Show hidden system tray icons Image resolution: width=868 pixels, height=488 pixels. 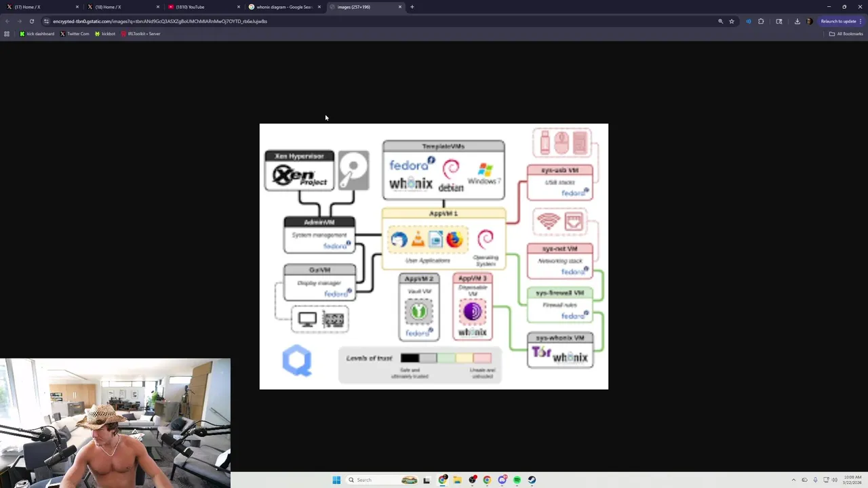[x=793, y=480]
